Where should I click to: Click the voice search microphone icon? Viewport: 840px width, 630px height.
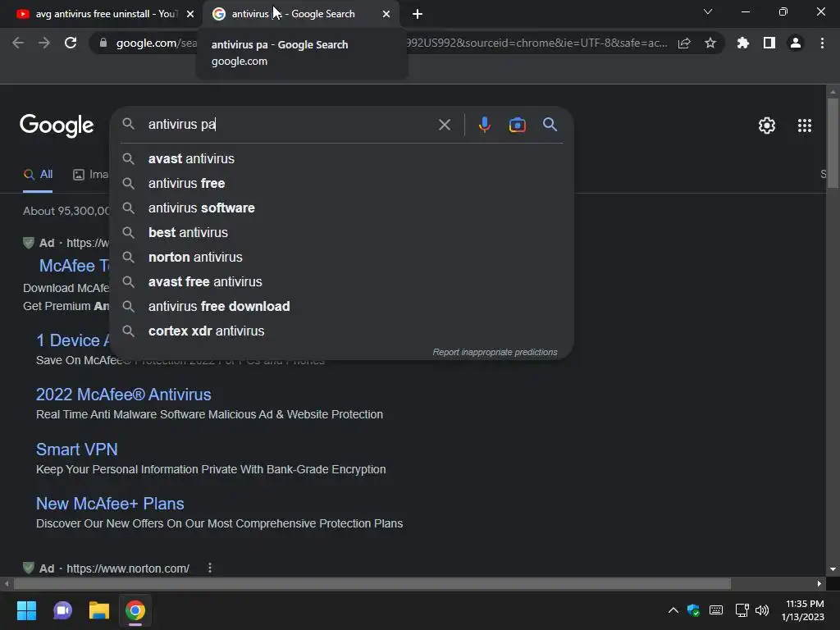(x=484, y=125)
